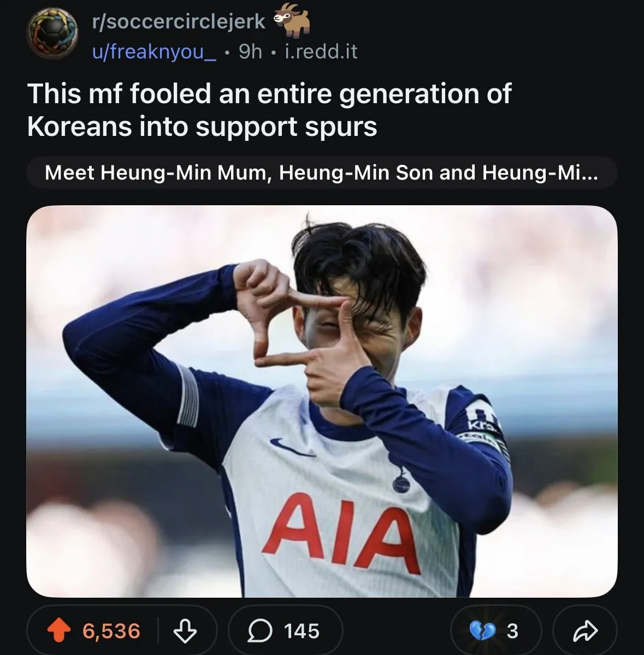Upvote the post with the orange arrow
The image size is (644, 655).
60,631
